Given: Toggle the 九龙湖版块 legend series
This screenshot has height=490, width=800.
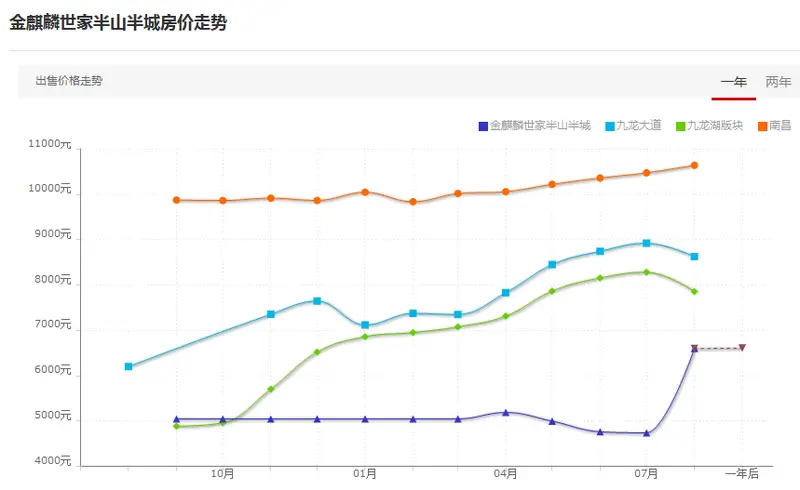Looking at the screenshot, I should [709, 126].
